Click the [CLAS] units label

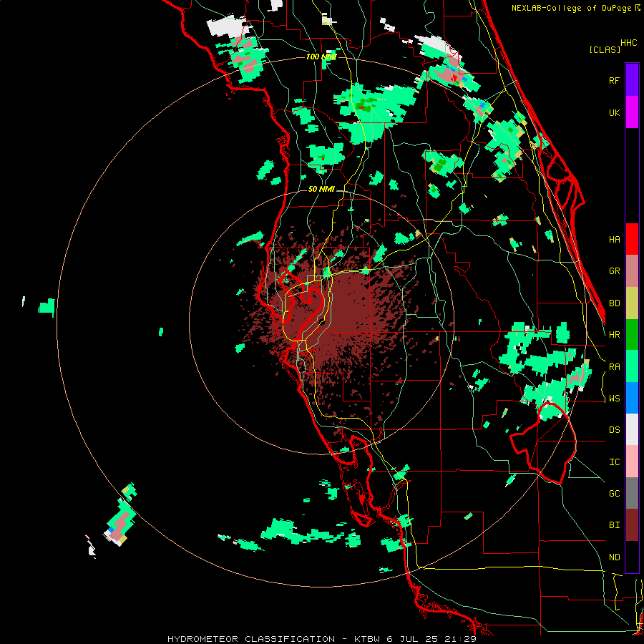click(605, 49)
